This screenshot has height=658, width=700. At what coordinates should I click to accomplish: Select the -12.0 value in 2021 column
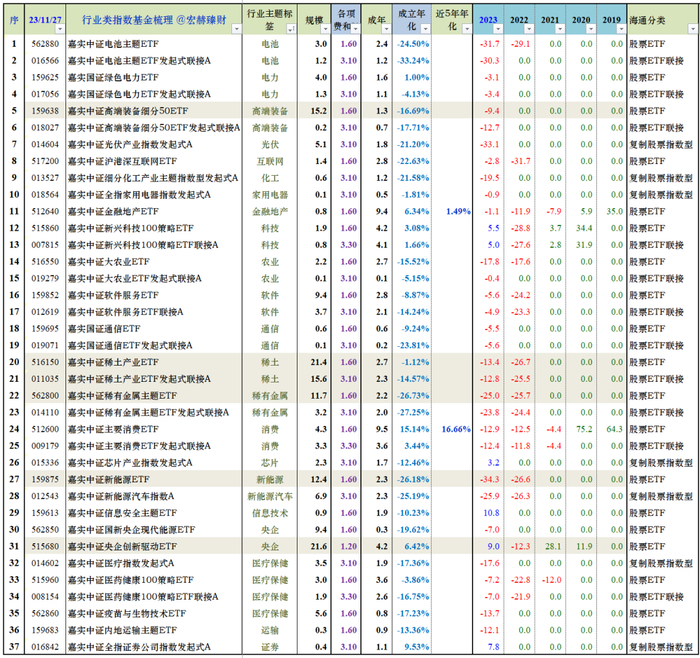click(550, 580)
